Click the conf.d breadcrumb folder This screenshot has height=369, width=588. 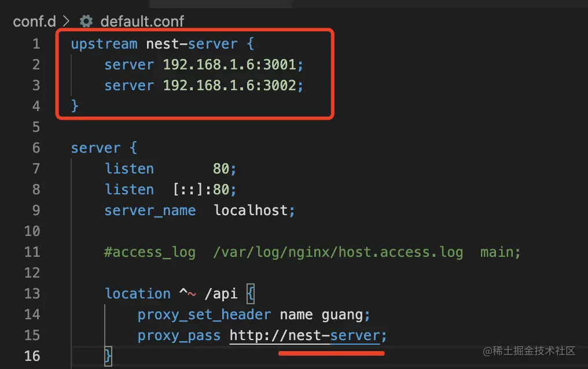(34, 21)
